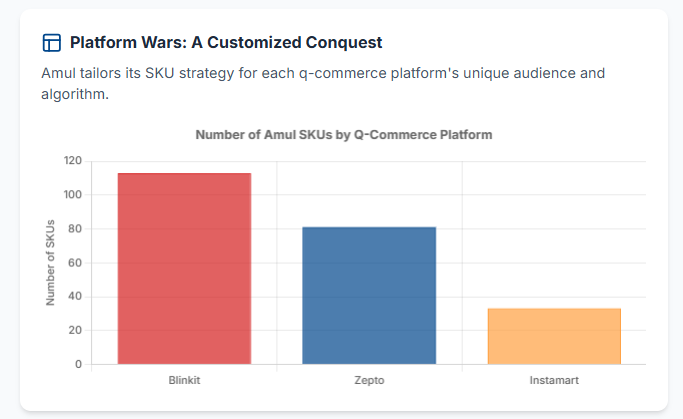
Task: Click the "60" y-axis tick value
Action: click(75, 263)
